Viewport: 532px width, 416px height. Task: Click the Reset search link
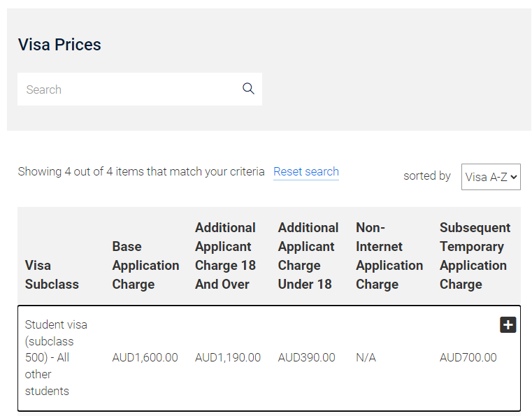[x=306, y=172]
